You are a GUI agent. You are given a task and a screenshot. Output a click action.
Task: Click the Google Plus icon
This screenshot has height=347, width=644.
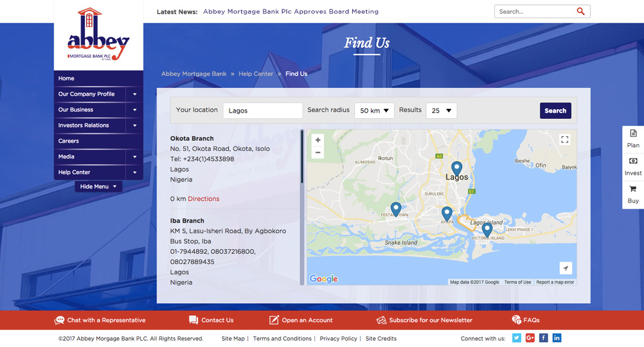click(x=530, y=338)
